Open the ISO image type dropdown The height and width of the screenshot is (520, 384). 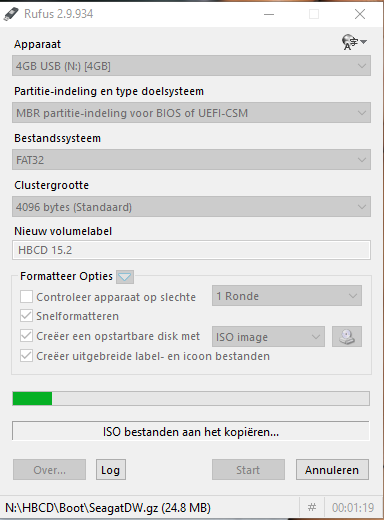click(x=268, y=337)
